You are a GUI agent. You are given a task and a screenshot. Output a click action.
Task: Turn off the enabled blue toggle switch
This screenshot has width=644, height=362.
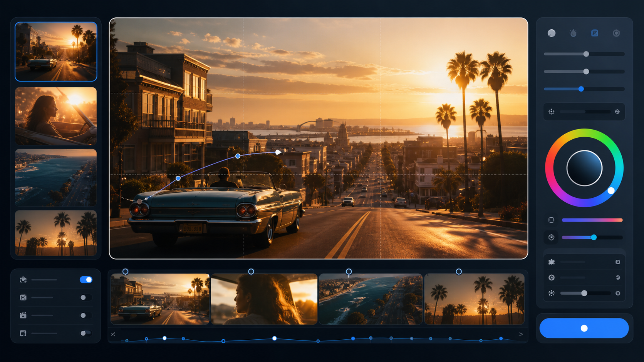tap(86, 280)
